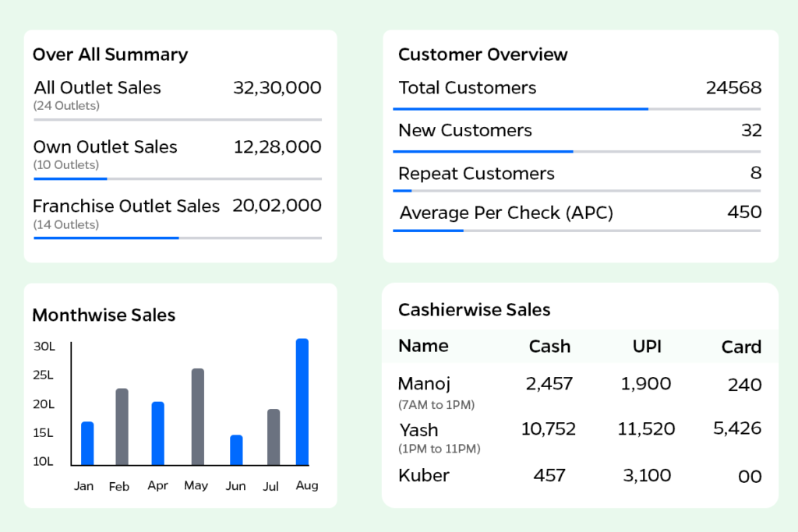798x532 pixels.
Task: Select the Repeat Customers row
Action: tap(476, 174)
